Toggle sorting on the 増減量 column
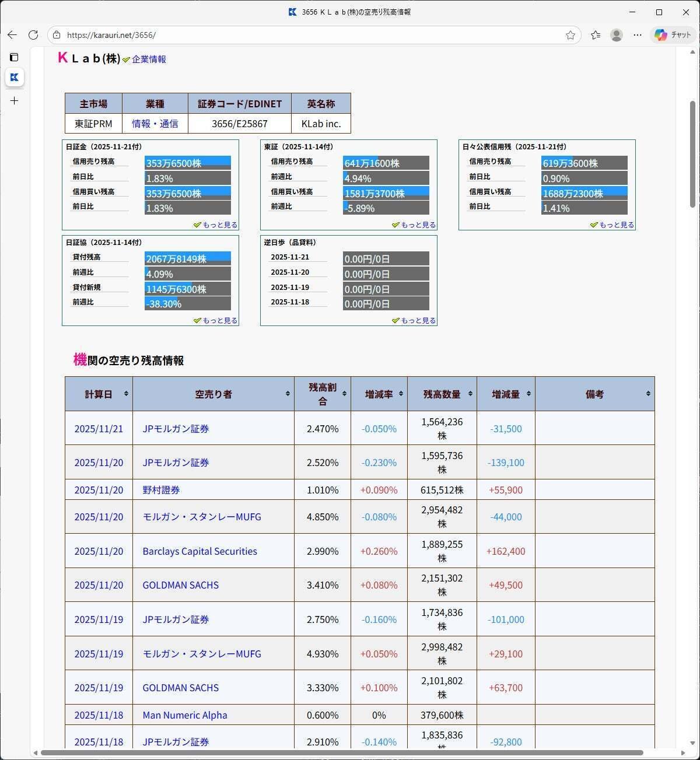Image resolution: width=700 pixels, height=760 pixels. pos(528,394)
